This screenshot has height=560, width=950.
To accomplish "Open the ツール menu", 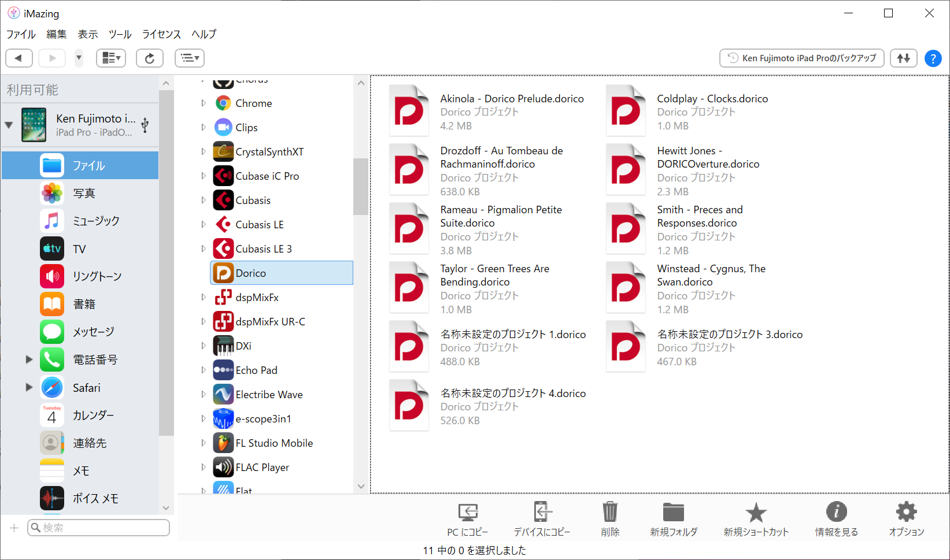I will [120, 34].
